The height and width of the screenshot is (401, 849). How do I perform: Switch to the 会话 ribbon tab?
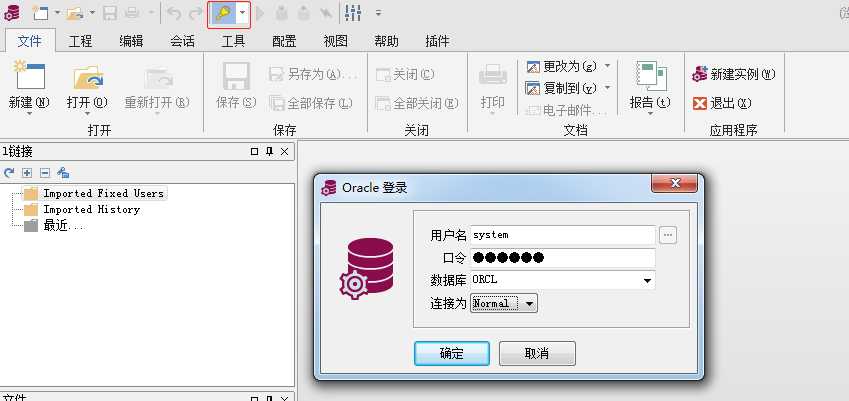point(182,41)
